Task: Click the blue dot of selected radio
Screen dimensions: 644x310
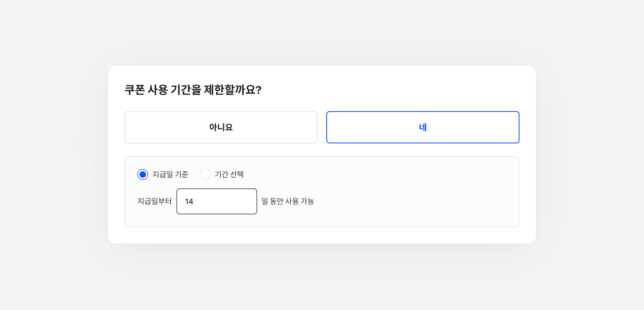Action: pos(143,174)
